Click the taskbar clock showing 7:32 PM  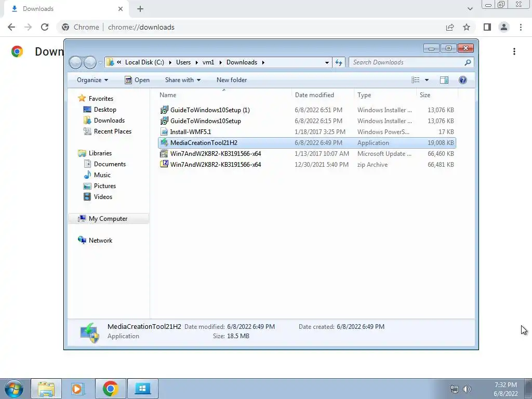coord(506,389)
